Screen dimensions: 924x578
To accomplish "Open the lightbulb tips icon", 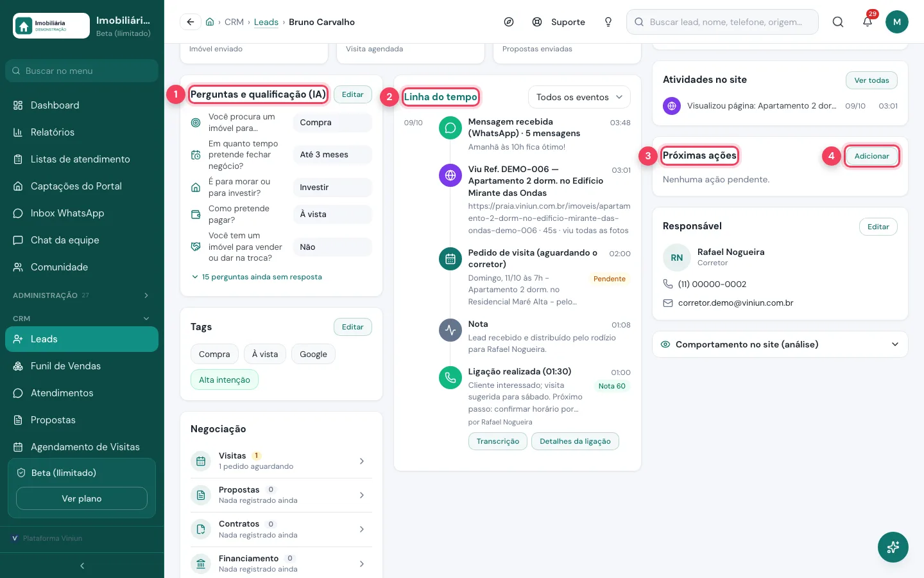I will (x=608, y=22).
